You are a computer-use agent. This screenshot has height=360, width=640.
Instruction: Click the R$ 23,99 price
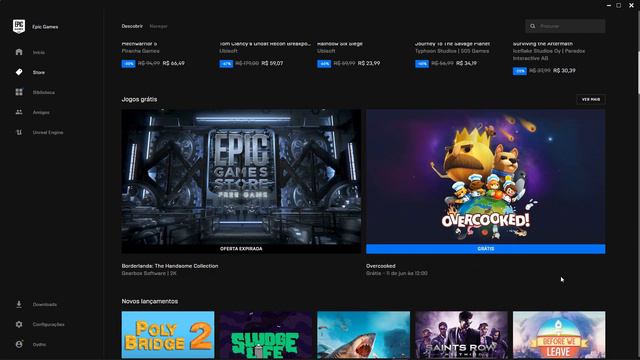pyautogui.click(x=369, y=63)
